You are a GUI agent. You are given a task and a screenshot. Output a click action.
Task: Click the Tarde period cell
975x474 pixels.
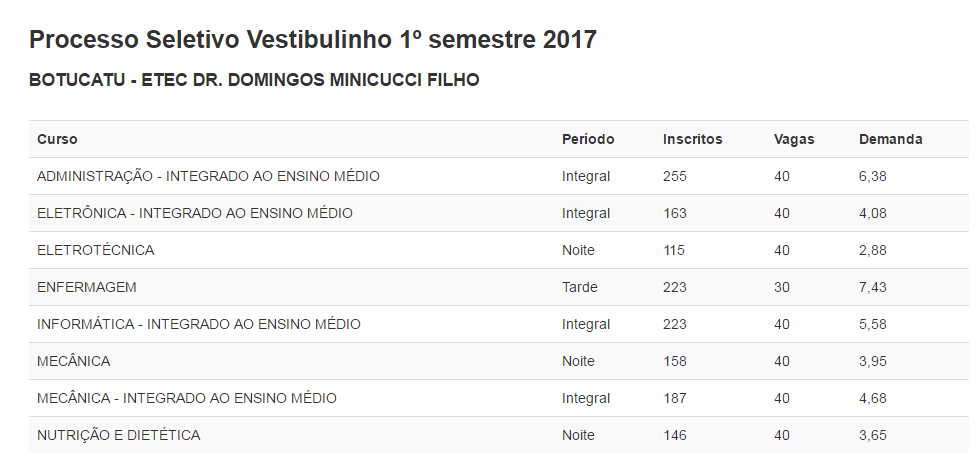click(x=580, y=287)
